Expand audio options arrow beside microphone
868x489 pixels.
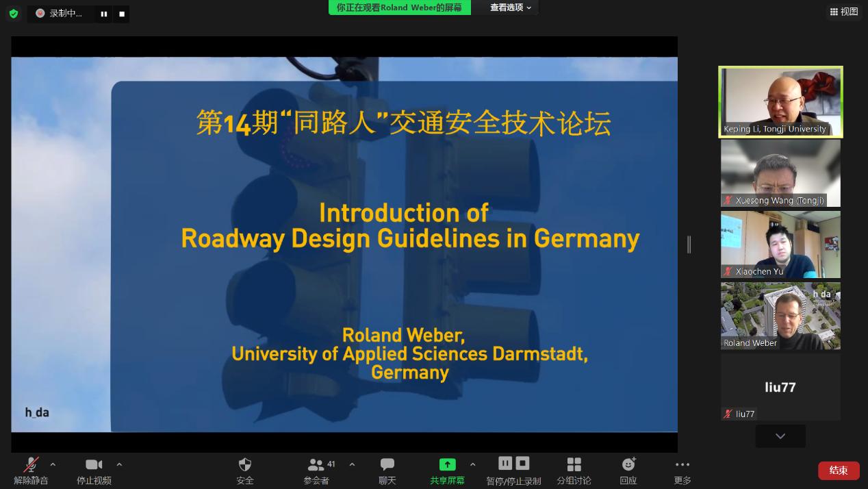[x=53, y=464]
